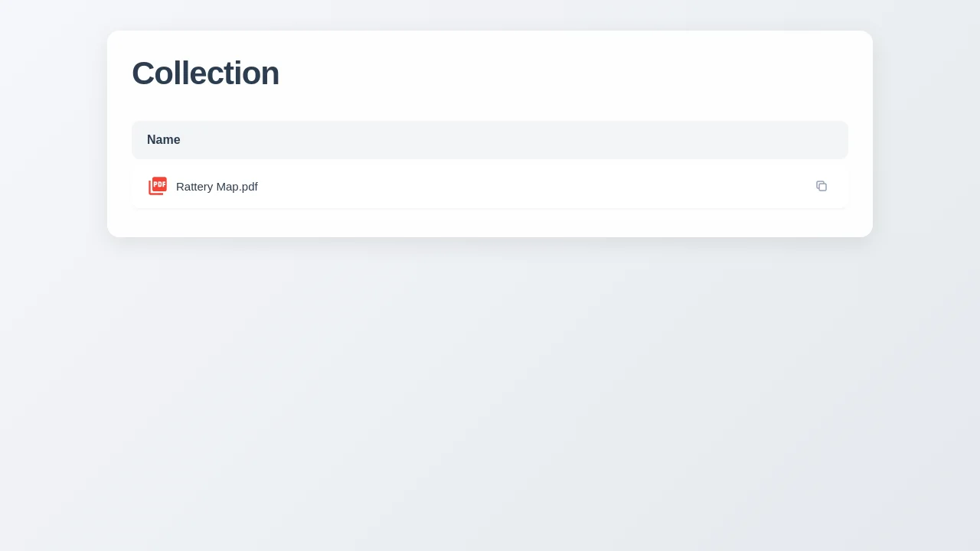Screen dimensions: 980x551
Task: Hit the copy button at the row's right end
Action: [822, 186]
